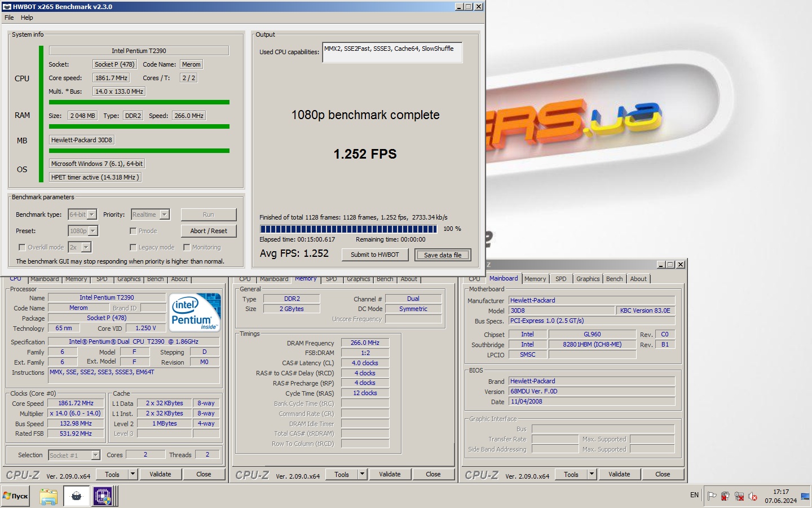This screenshot has height=508, width=812.
Task: Click Submit to HWBOT button
Action: click(x=374, y=255)
